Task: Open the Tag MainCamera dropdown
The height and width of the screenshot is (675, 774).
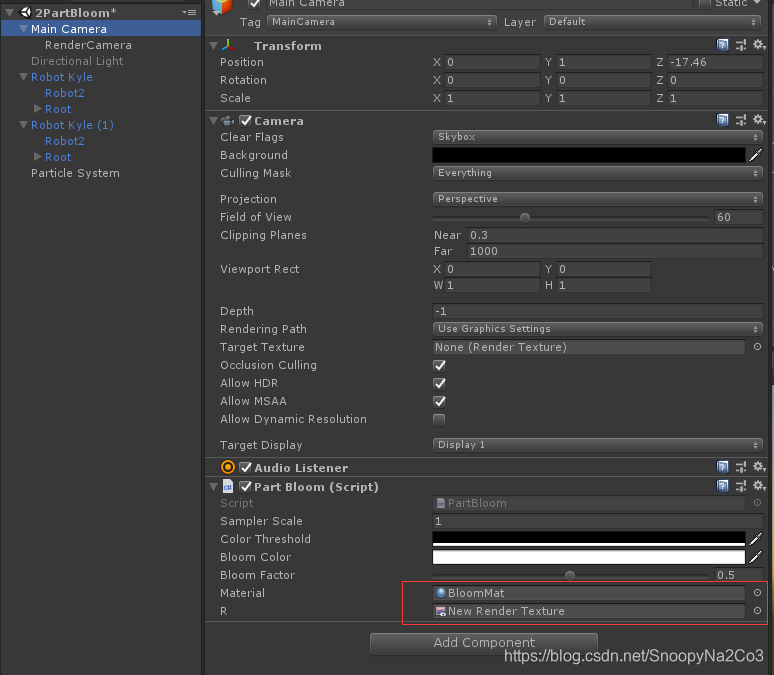Action: pos(382,22)
